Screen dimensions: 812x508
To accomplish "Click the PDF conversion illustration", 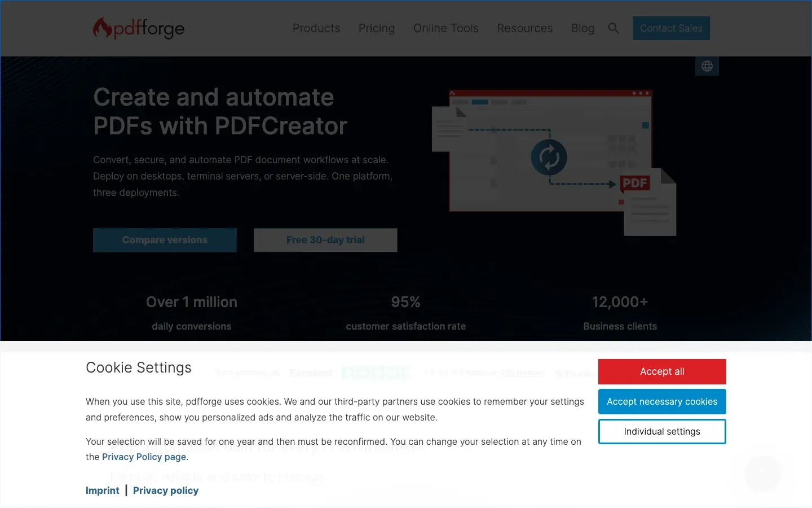I will point(554,163).
